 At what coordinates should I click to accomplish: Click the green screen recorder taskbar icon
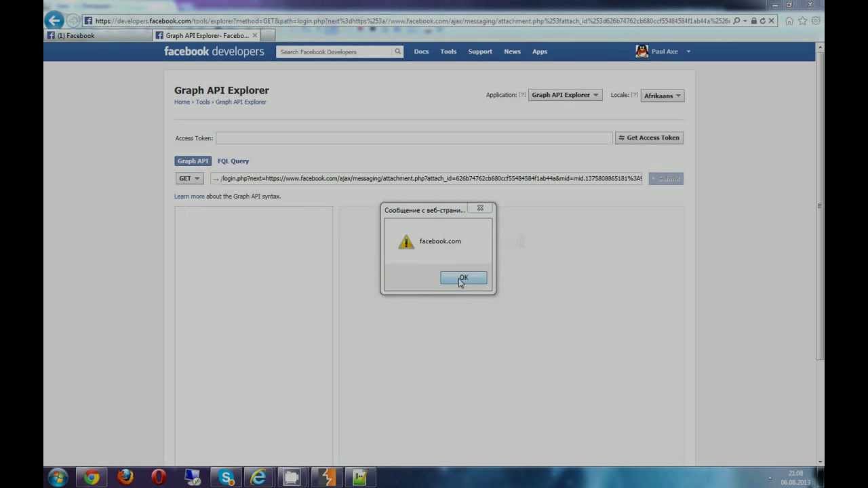click(359, 478)
